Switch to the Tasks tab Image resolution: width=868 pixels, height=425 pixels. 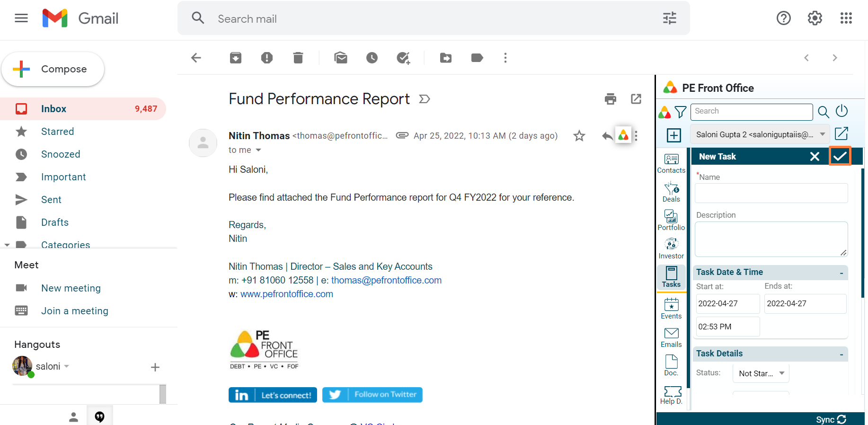point(671,277)
